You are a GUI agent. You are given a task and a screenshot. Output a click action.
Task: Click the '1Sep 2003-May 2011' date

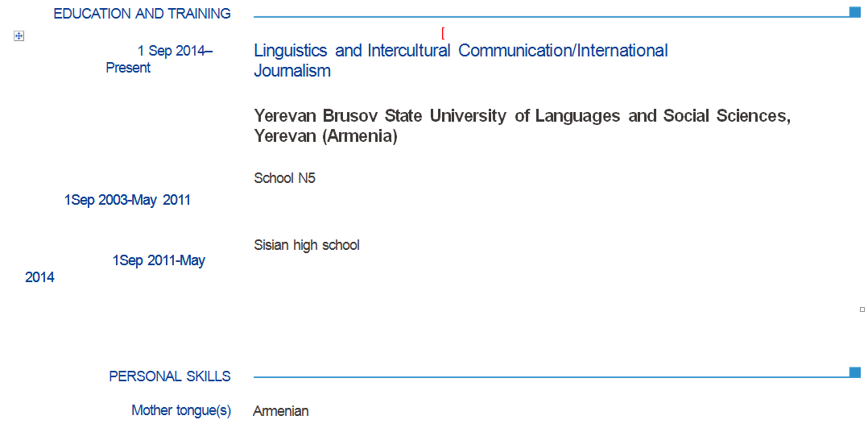(127, 200)
